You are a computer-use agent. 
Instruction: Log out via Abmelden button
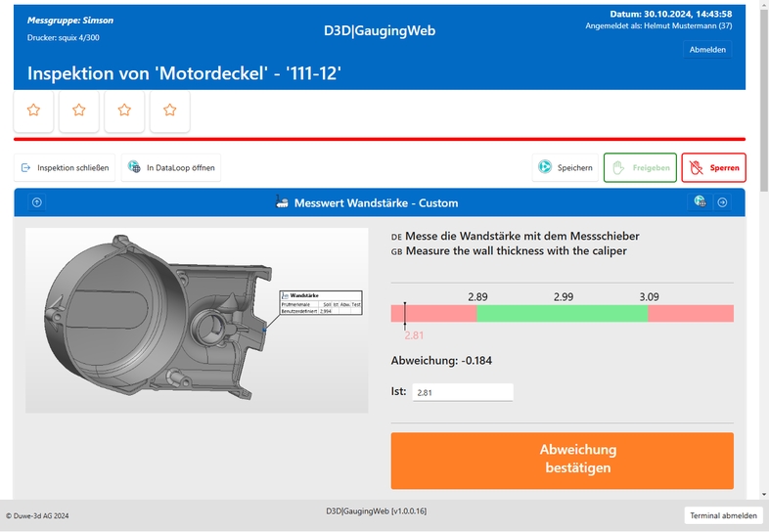707,50
